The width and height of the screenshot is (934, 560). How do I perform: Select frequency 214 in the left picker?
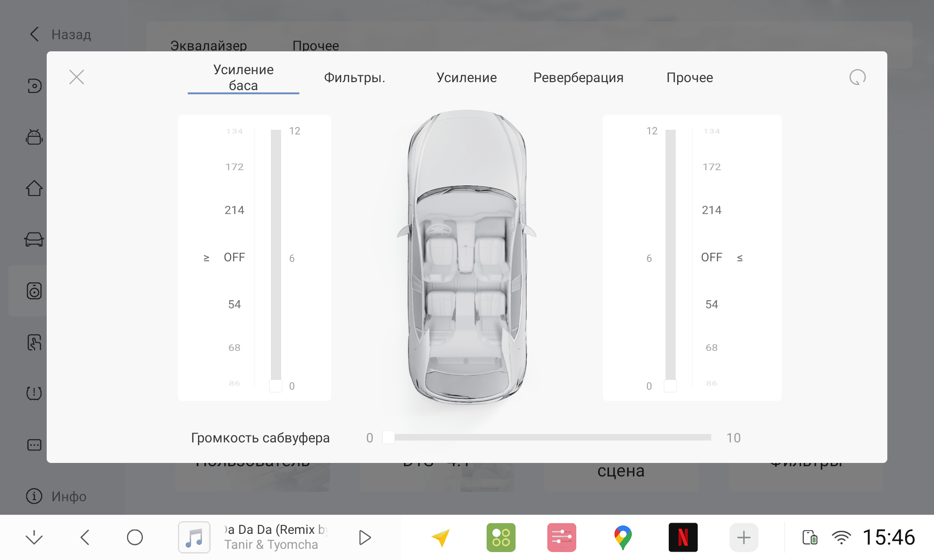point(234,210)
